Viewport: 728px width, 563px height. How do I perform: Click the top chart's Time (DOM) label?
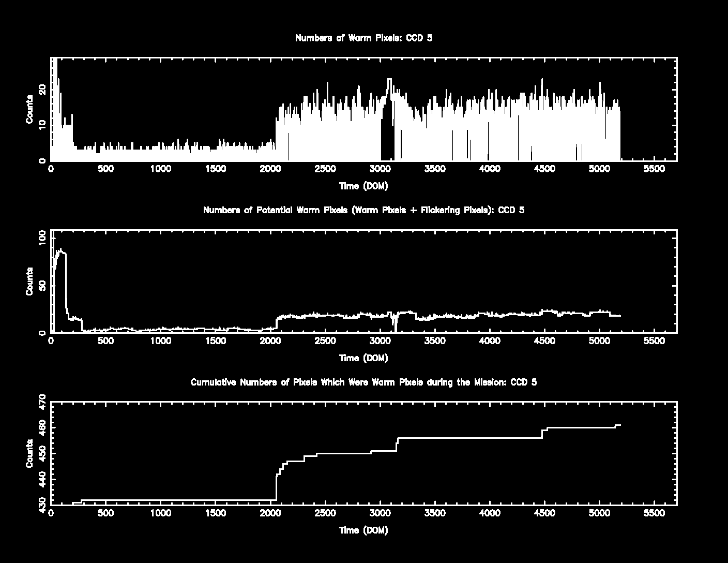point(363,186)
